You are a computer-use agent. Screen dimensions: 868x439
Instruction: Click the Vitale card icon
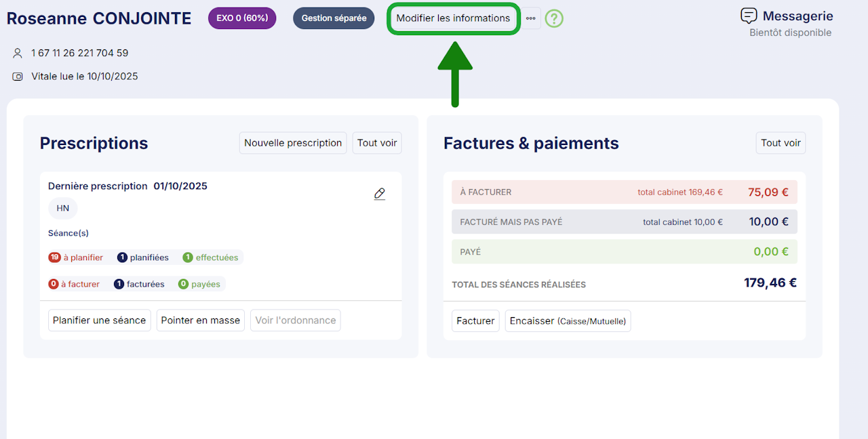(18, 77)
